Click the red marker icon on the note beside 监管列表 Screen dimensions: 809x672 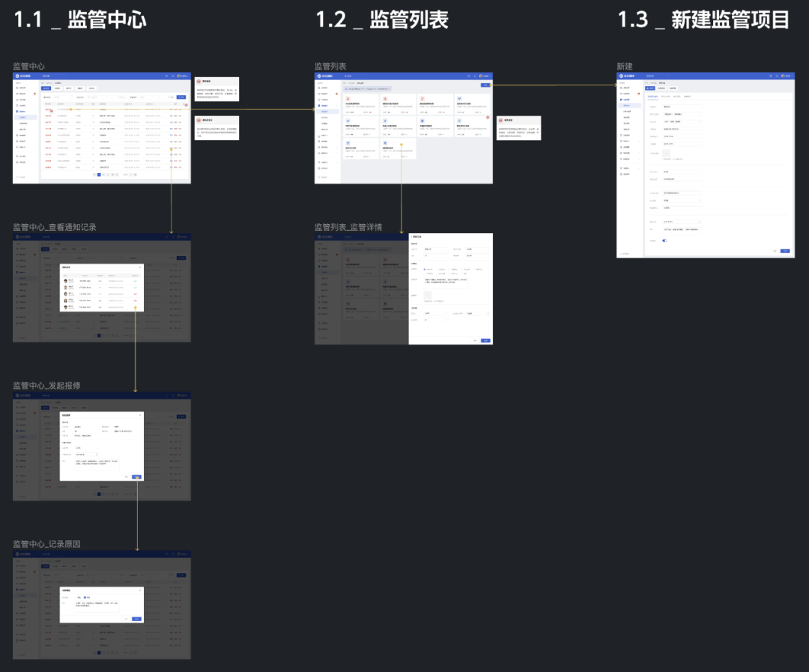[501, 120]
